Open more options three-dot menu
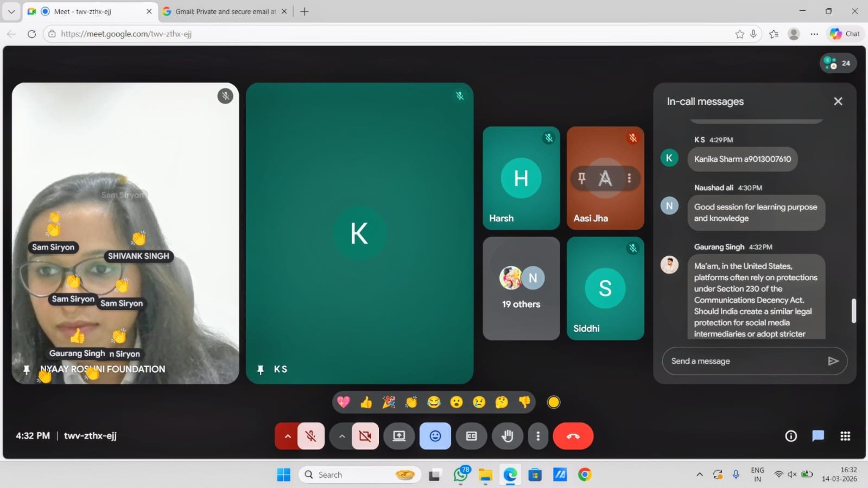The image size is (868, 488). (538, 436)
